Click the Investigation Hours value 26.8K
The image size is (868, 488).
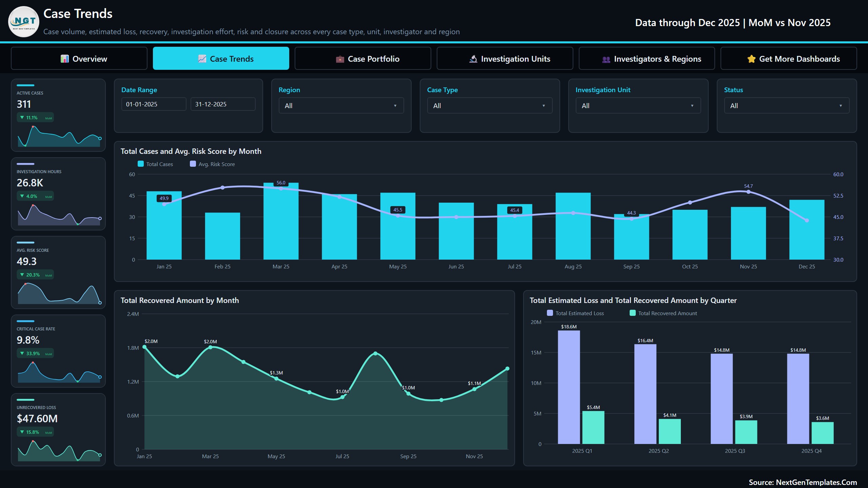(x=30, y=183)
